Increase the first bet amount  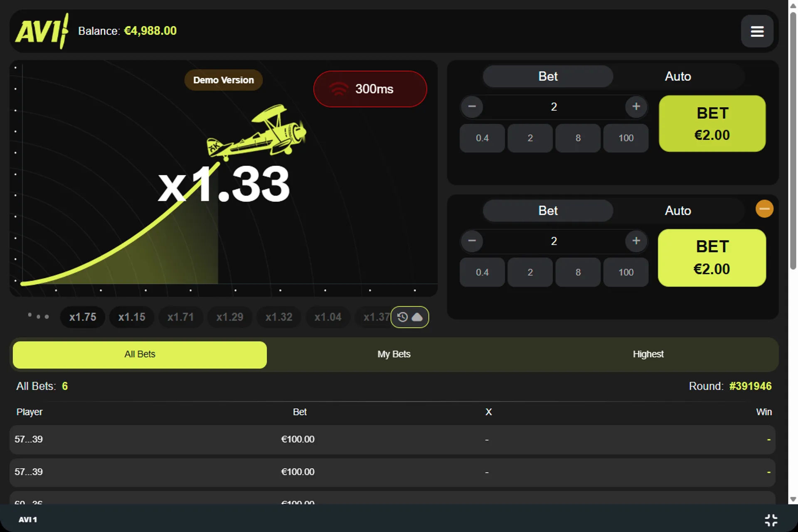636,106
